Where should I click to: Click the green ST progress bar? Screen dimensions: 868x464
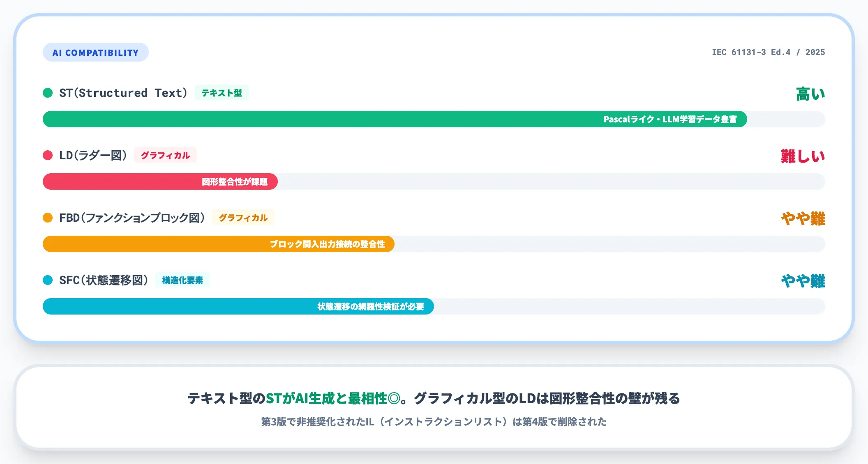(x=395, y=119)
